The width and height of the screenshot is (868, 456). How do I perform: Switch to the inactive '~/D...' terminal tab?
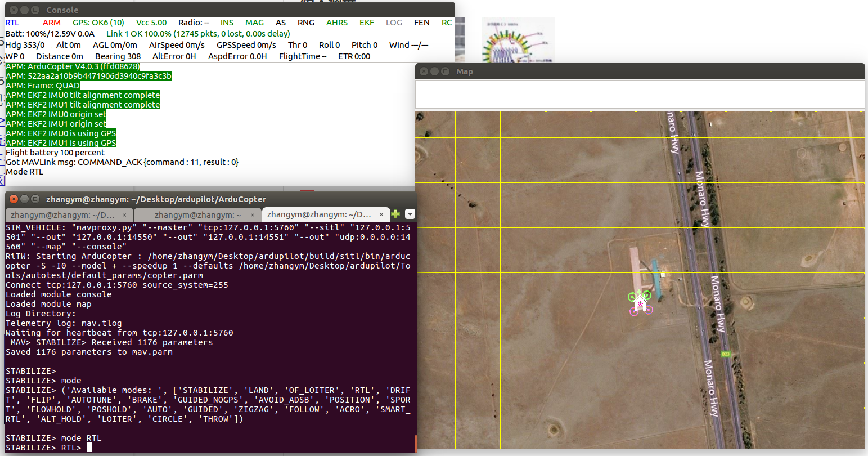click(x=70, y=214)
